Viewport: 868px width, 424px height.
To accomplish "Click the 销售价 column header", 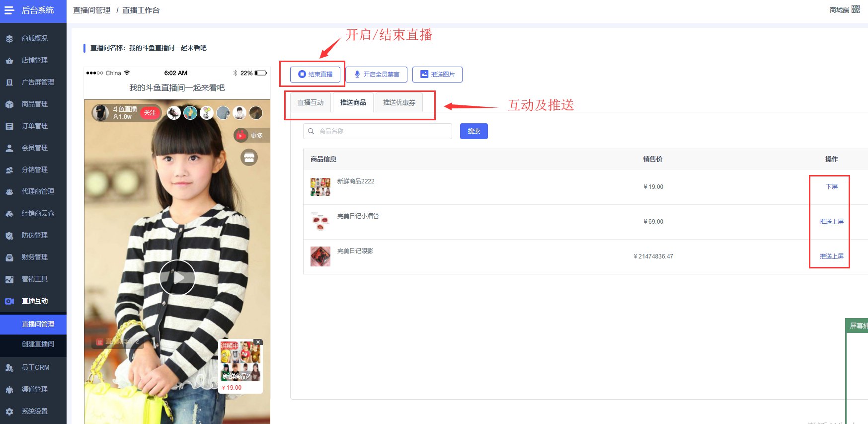I will click(x=653, y=159).
